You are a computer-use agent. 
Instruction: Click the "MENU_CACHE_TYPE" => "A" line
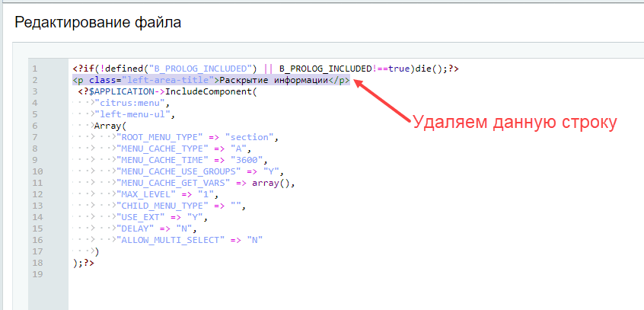[x=183, y=149]
